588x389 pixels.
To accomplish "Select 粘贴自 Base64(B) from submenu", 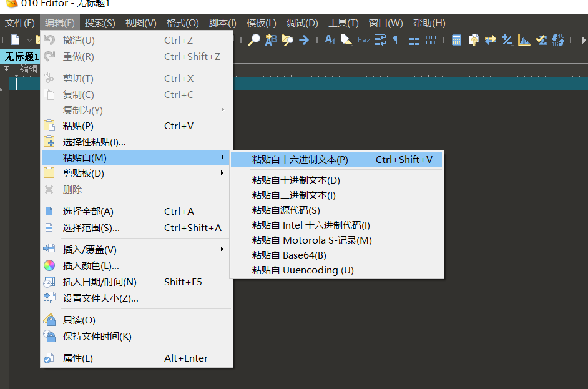I will tap(289, 255).
